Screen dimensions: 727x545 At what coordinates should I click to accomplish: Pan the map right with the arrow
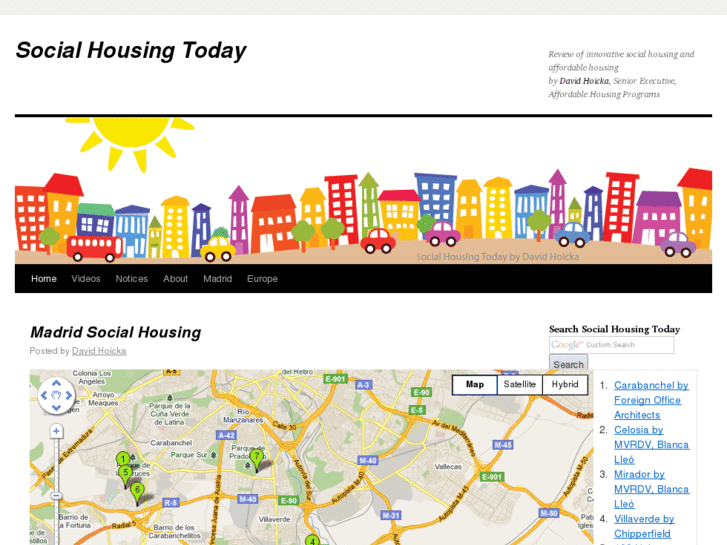[x=69, y=396]
